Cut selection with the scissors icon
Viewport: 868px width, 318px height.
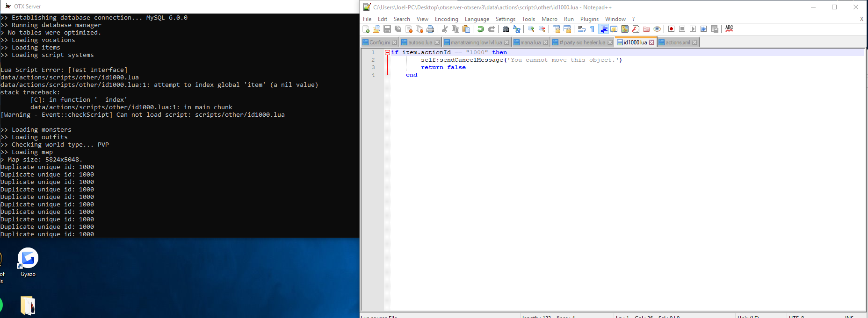click(445, 29)
